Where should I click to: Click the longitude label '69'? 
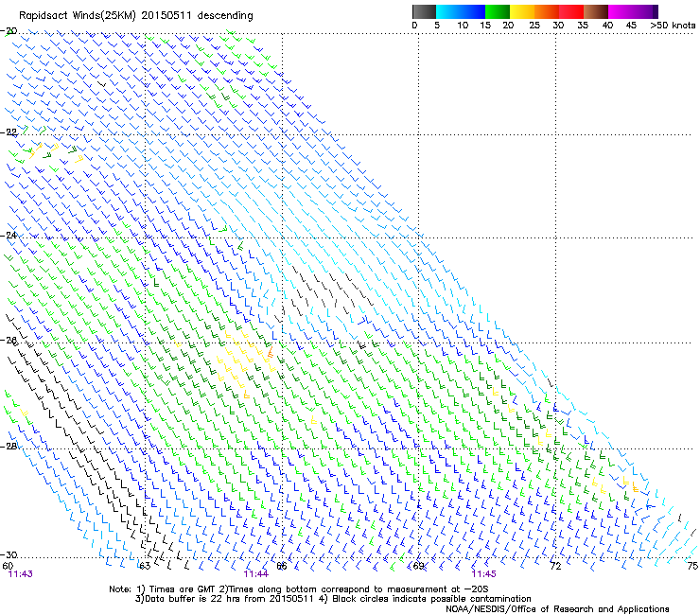[418, 566]
